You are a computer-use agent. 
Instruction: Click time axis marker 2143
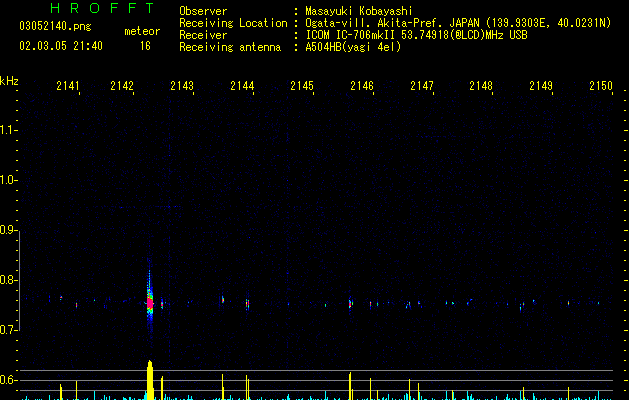[x=182, y=85]
